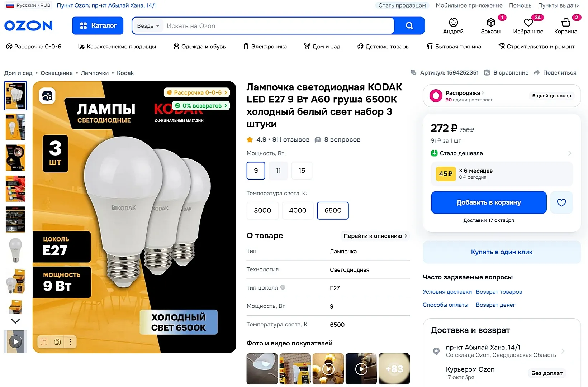Open Избранное favorites heart in header

point(528,23)
